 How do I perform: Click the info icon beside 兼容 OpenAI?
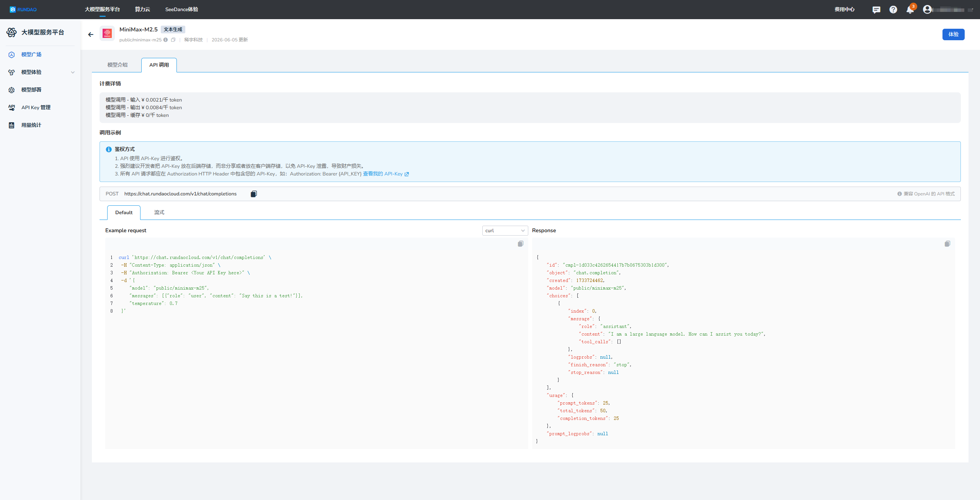point(900,194)
